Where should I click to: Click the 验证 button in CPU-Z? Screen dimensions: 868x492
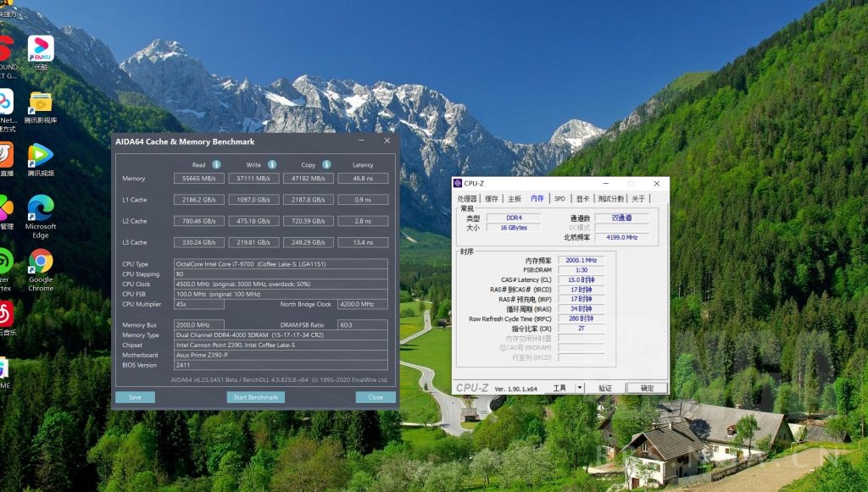[604, 388]
